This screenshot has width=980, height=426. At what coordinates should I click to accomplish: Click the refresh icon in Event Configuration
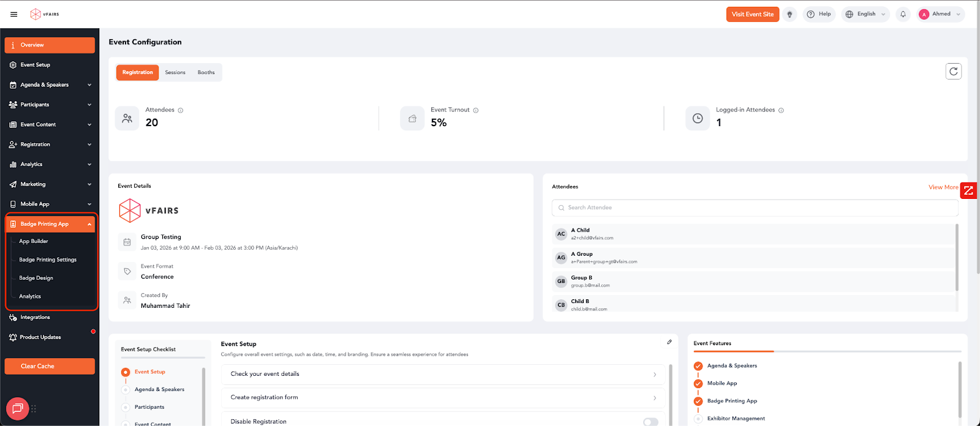(x=953, y=72)
